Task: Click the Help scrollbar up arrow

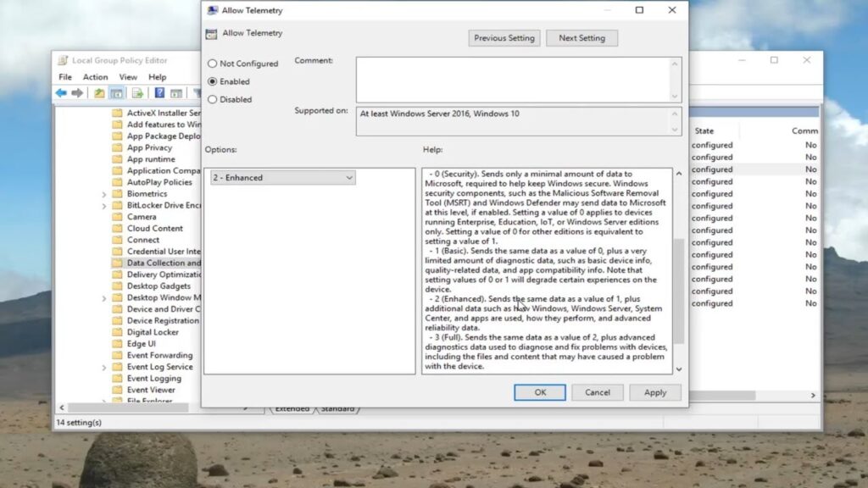Action: pyautogui.click(x=679, y=174)
